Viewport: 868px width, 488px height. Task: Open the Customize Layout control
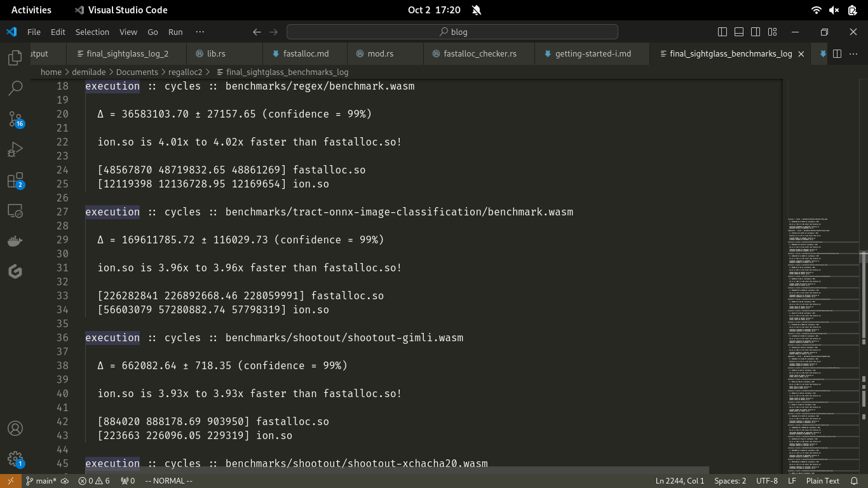(772, 32)
